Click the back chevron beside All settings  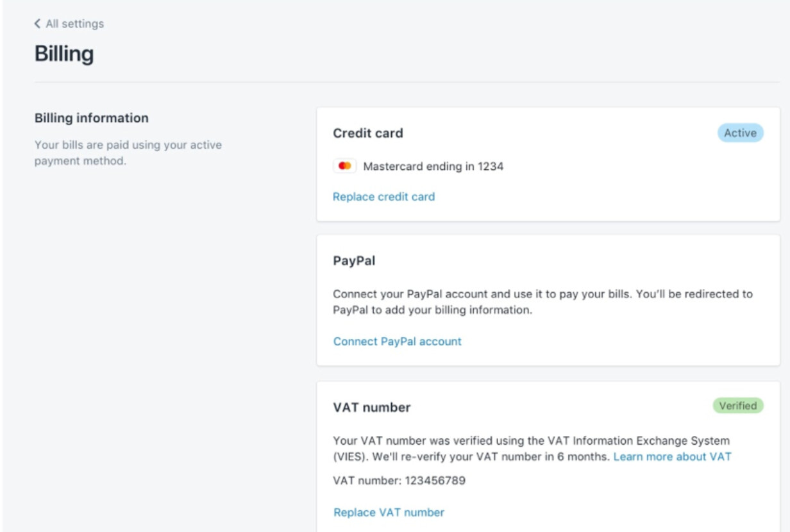37,24
